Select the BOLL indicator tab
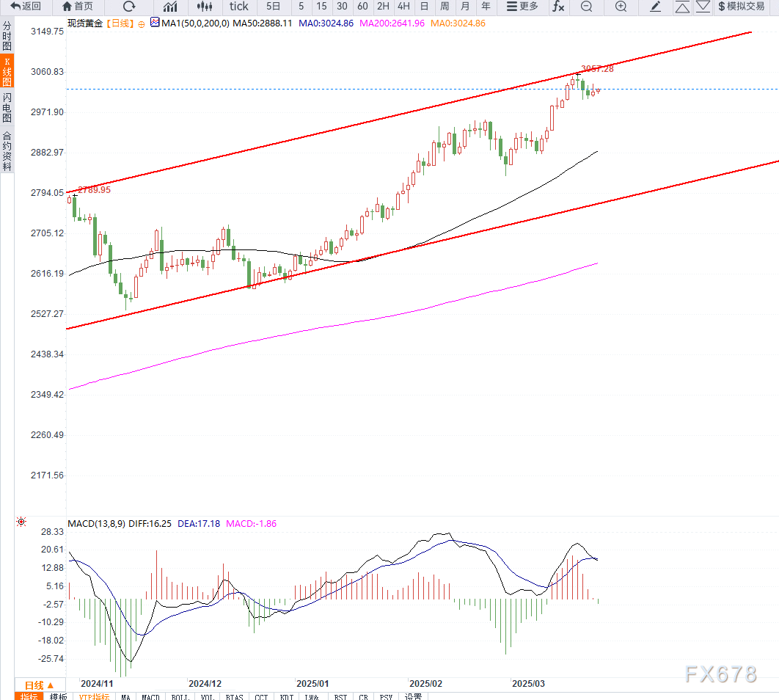This screenshot has height=700, width=779. pyautogui.click(x=180, y=696)
